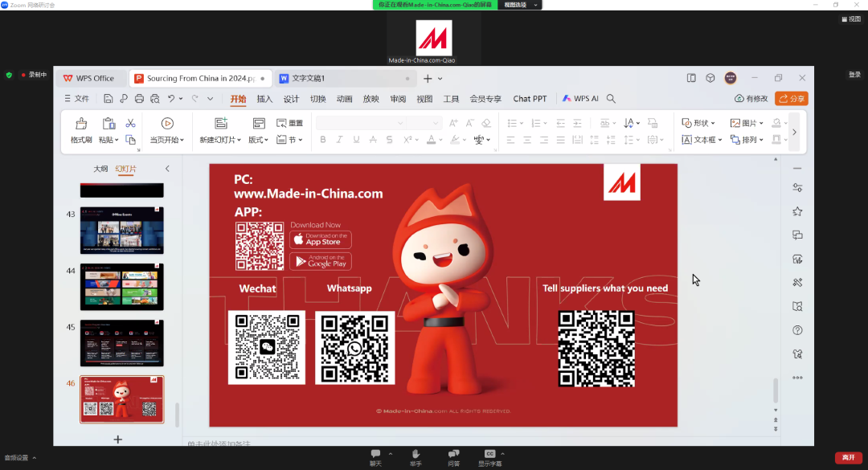Image resolution: width=868 pixels, height=470 pixels.
Task: Click the Print Preview icon
Action: pos(155,99)
